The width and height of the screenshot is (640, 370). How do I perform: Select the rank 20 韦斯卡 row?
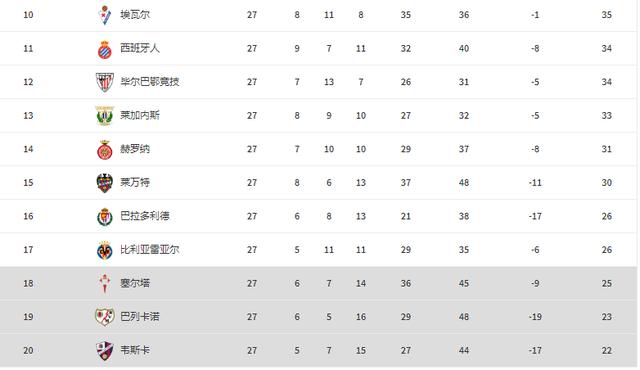(318, 350)
